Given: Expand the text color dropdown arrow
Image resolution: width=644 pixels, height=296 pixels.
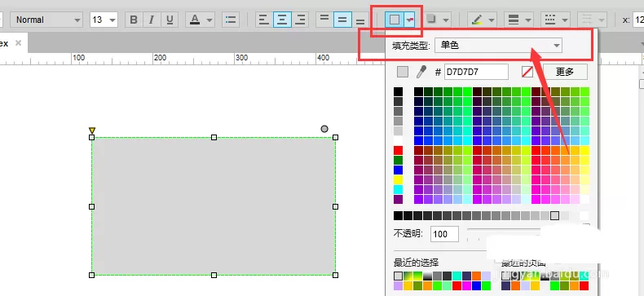Looking at the screenshot, I should coord(210,20).
